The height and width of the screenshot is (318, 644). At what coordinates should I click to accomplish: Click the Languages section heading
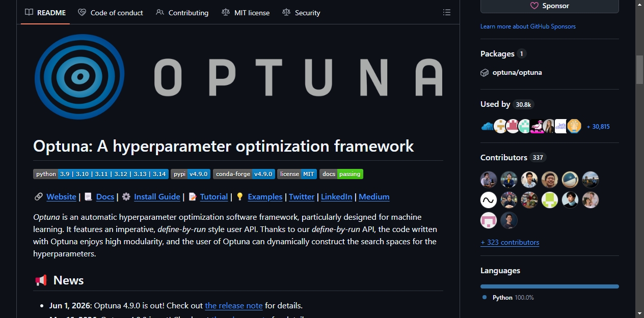(x=500, y=271)
